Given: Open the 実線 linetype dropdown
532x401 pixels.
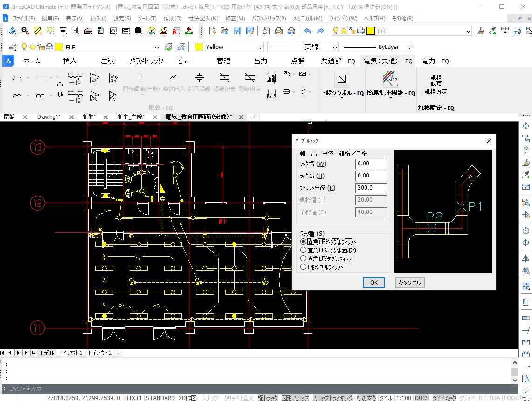Looking at the screenshot, I should pyautogui.click(x=335, y=47).
